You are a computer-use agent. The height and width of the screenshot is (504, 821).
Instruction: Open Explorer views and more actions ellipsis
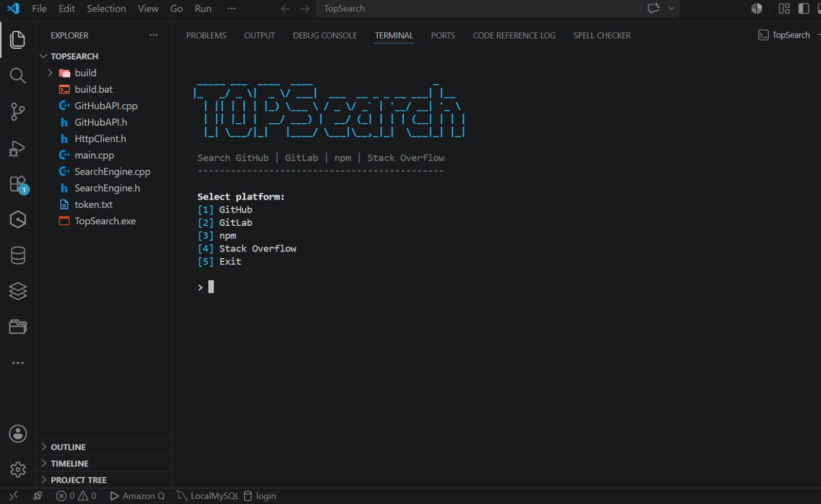point(153,35)
